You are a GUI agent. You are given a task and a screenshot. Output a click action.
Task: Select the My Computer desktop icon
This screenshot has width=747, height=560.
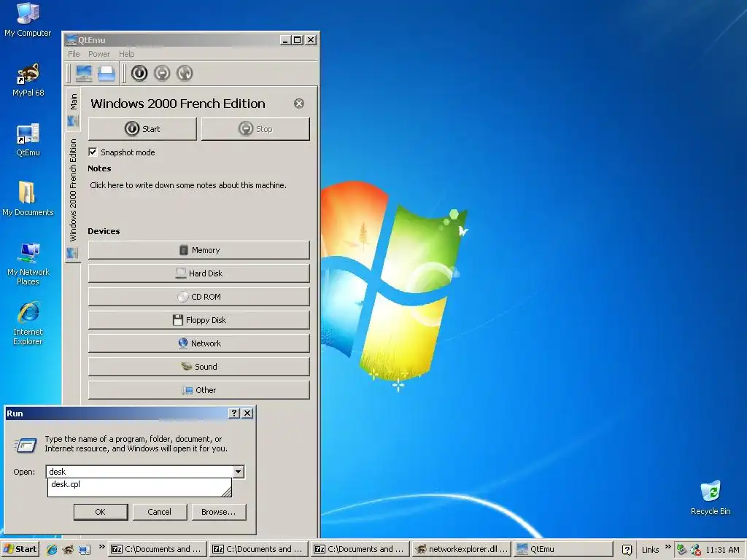28,20
